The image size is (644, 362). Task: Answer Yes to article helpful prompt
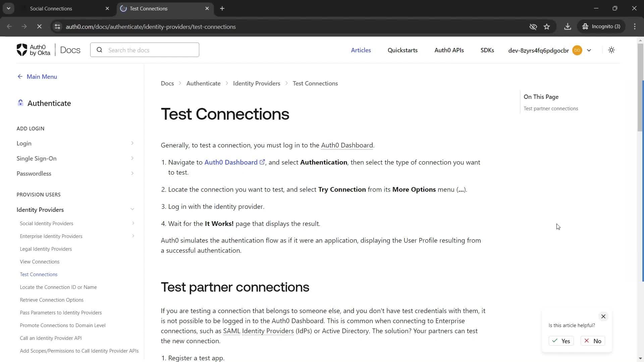[561, 341]
